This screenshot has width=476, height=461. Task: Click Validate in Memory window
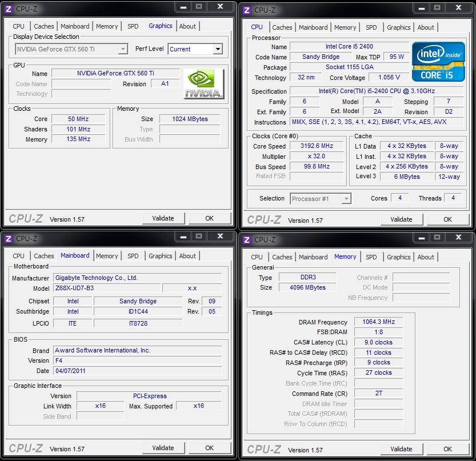tap(401, 449)
